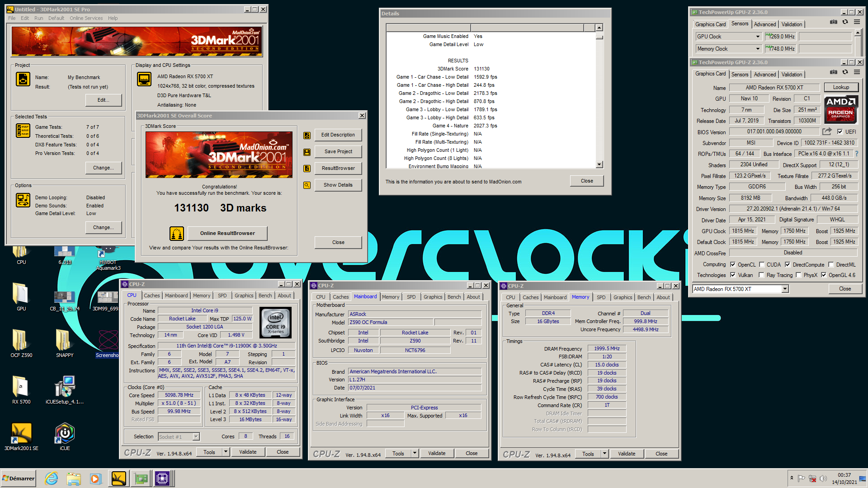
Task: Click the Display and CPU Settings monitor icon
Action: coord(144,79)
